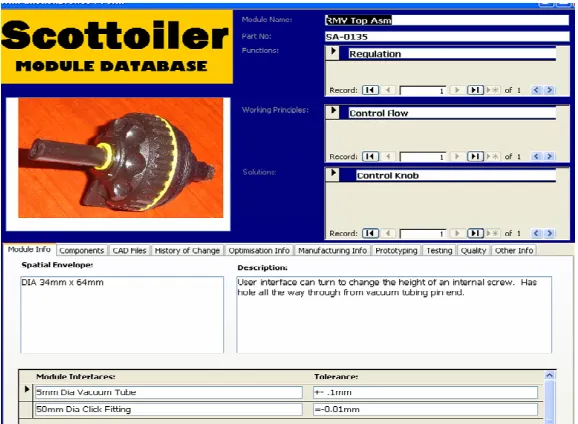
Task: Switch to the Module Info tab
Action: pos(29,250)
